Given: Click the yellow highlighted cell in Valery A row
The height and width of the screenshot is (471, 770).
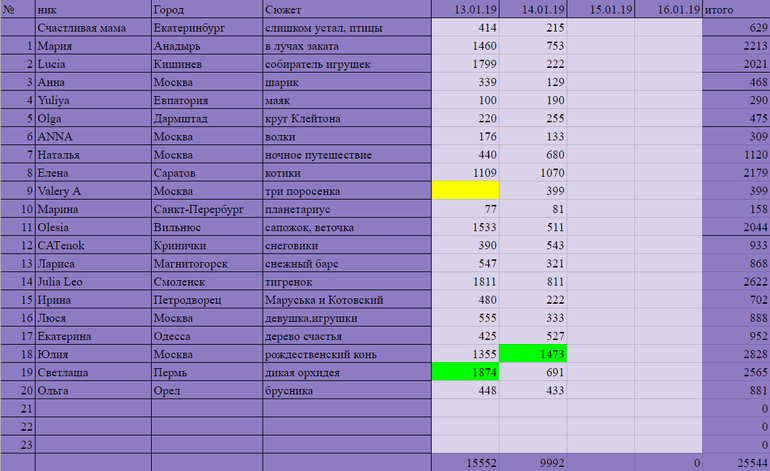Looking at the screenshot, I should [465, 190].
